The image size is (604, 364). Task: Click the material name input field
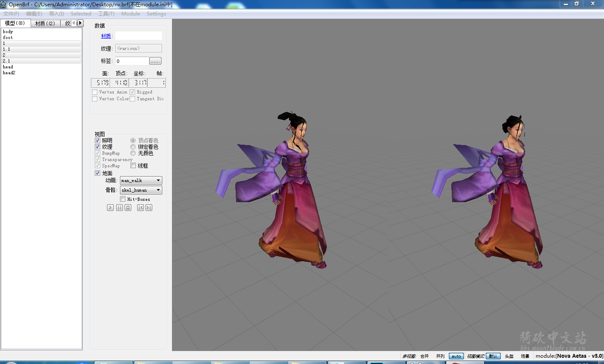coord(138,36)
